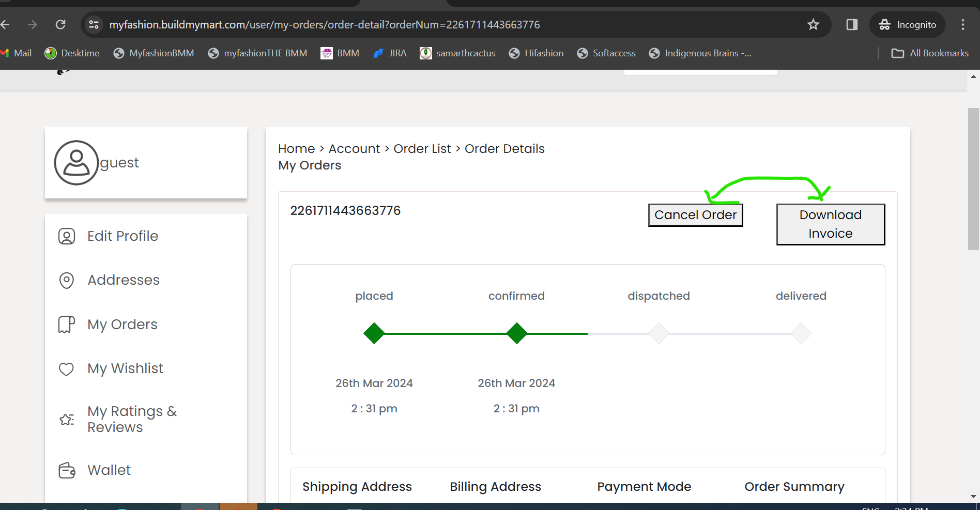Click the page vertical scrollbar thumb

[973, 179]
